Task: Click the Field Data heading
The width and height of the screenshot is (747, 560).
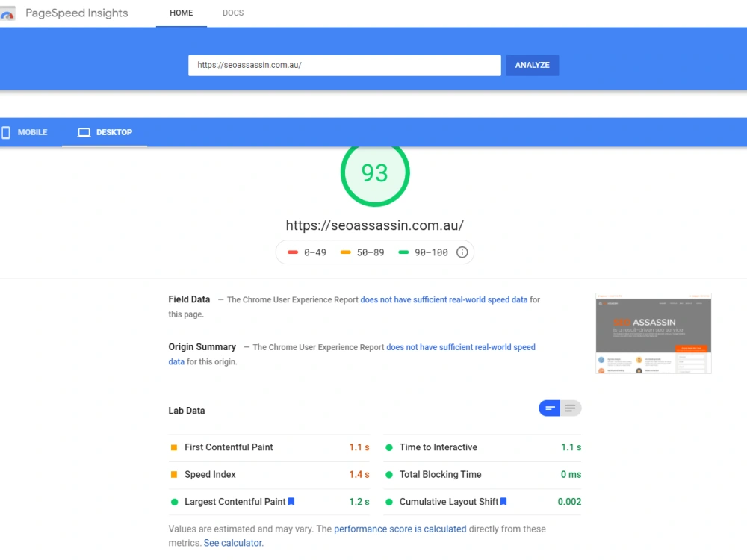Action: [189, 299]
